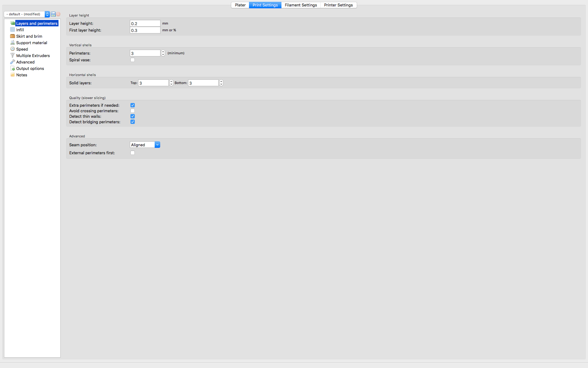
Task: Enable the Spiral vase checkbox
Action: [133, 60]
